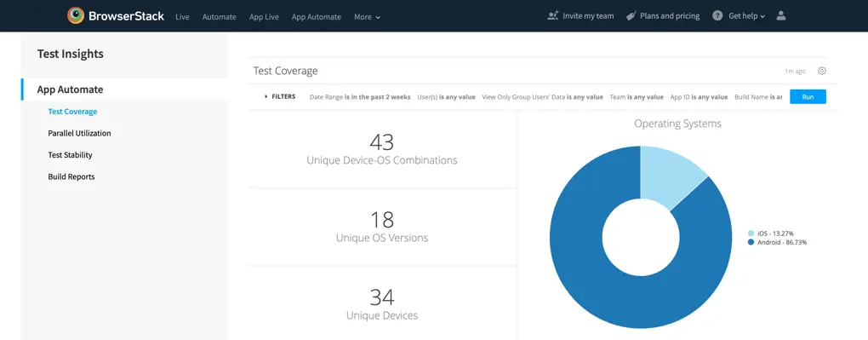Go to App Live in top navigation
Screen dimensions: 868x340
264,17
